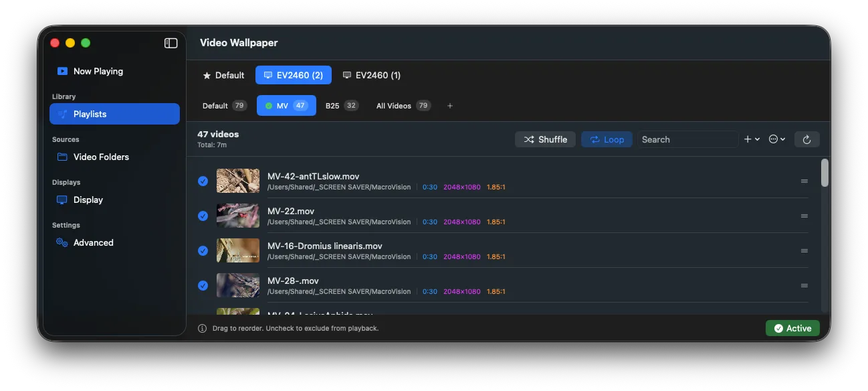868x391 pixels.
Task: Uncheck MV-16-Dromius linearis.mov checkbox
Action: tap(203, 250)
